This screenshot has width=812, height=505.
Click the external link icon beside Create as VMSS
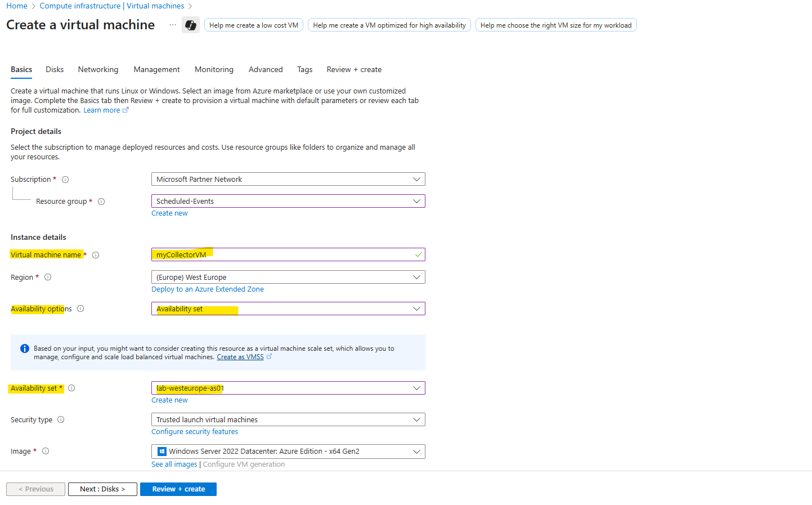pyautogui.click(x=269, y=356)
